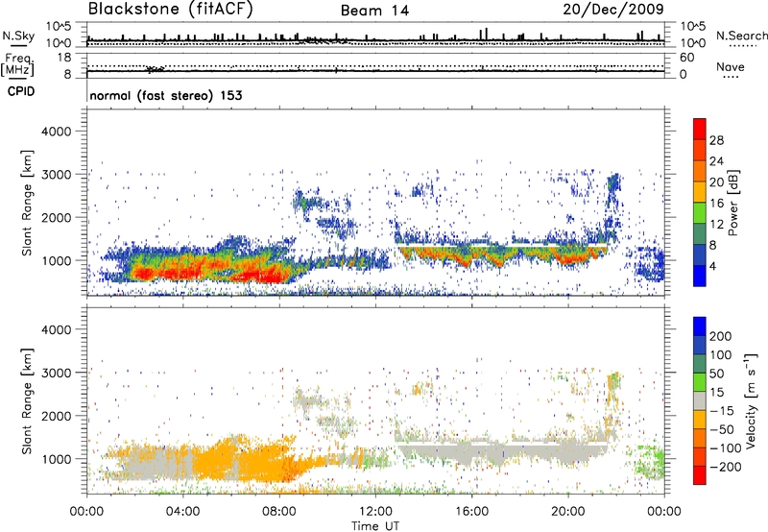Click the '2000' tick on the power panel
This screenshot has width=768, height=532.
pos(57,217)
